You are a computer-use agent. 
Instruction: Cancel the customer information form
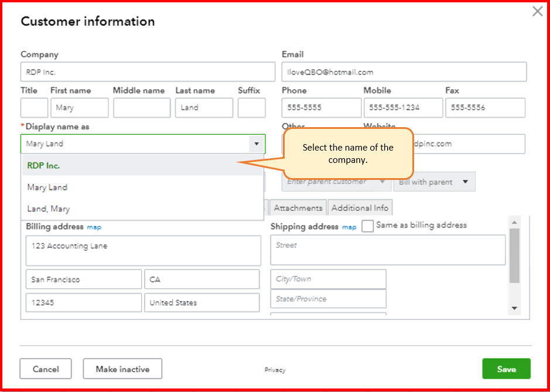[46, 369]
